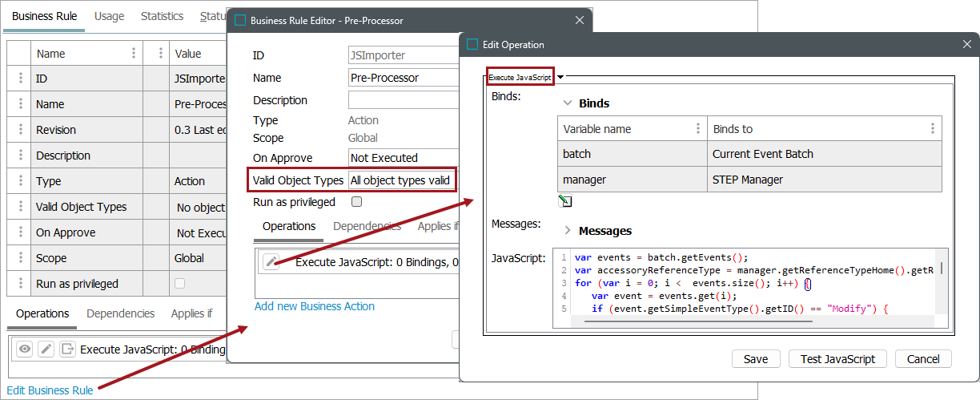Click the row handle dots beside ID row
This screenshot has height=400, width=980.
(20, 79)
